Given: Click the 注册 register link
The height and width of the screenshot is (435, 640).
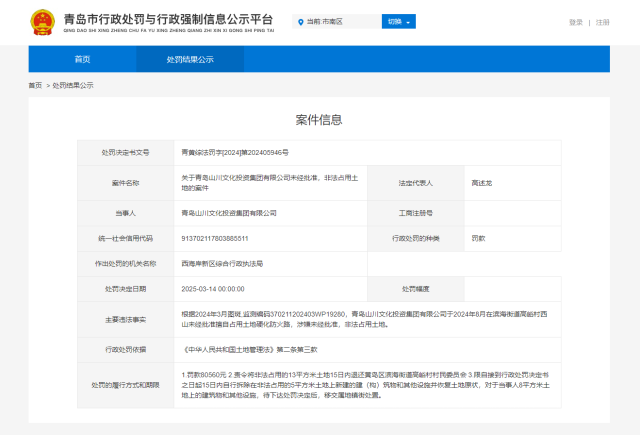Looking at the screenshot, I should pyautogui.click(x=602, y=22).
